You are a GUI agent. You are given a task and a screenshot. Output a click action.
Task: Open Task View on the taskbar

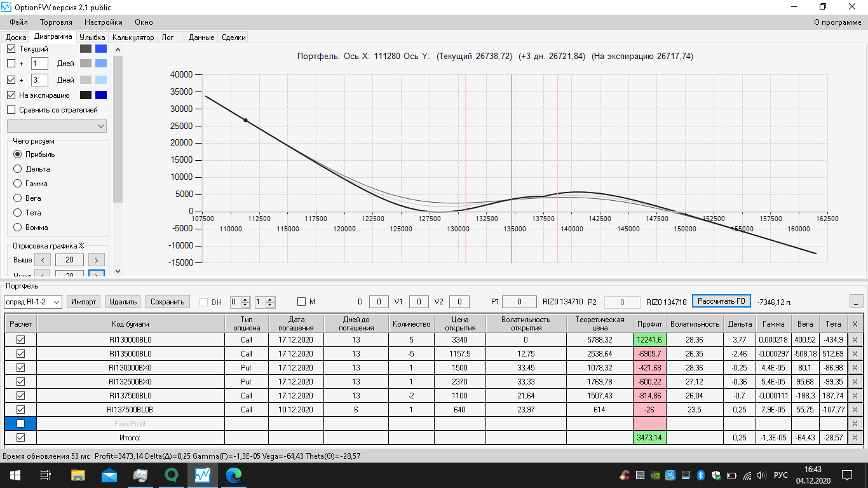45,475
